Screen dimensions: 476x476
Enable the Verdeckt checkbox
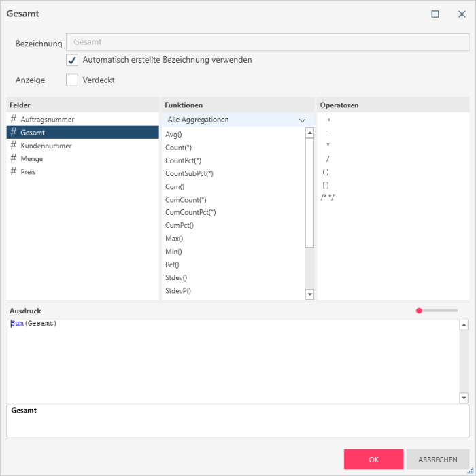pyautogui.click(x=72, y=80)
